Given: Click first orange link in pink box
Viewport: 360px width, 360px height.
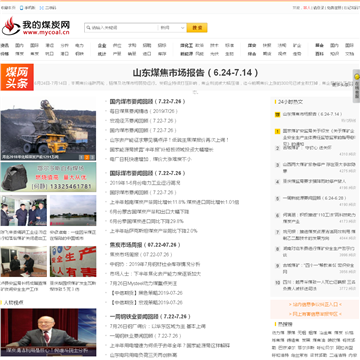Looking at the screenshot, I should [x=315, y=304].
